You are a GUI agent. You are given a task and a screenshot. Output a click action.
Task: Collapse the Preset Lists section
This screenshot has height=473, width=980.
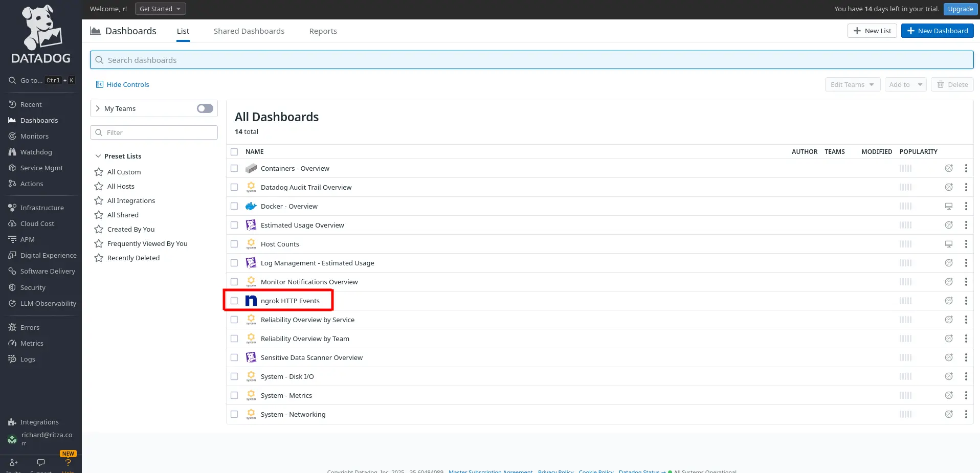(x=98, y=156)
